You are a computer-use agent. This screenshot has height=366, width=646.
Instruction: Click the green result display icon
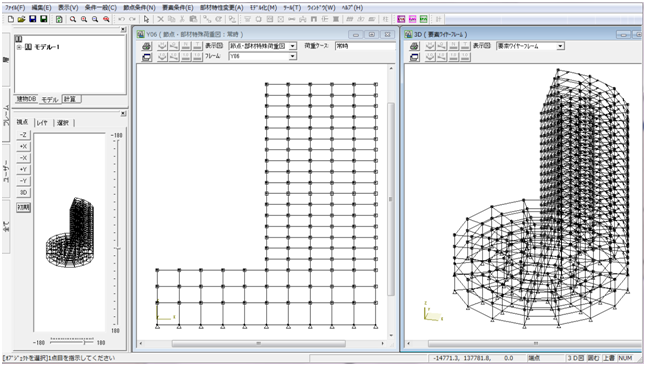[424, 19]
